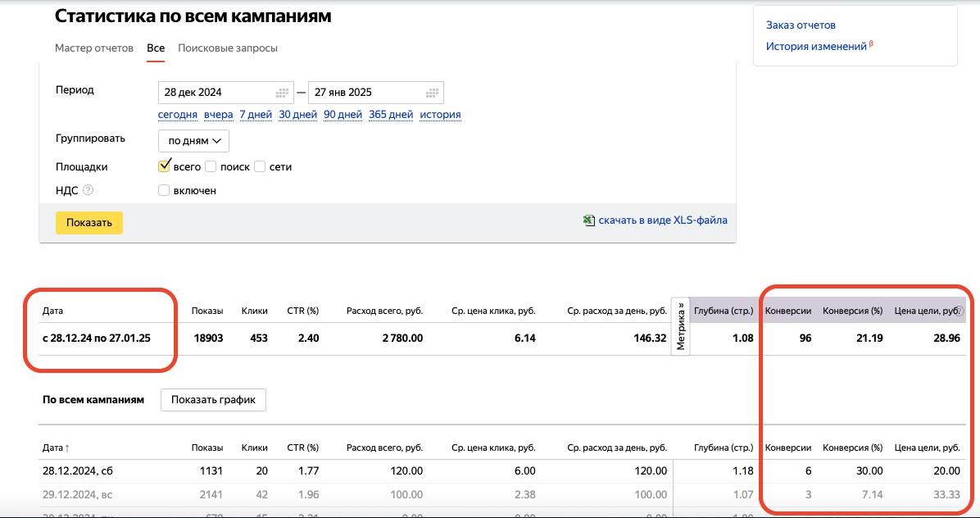This screenshot has width=980, height=518.
Task: Open the 'История изменений' link
Action: [x=816, y=47]
